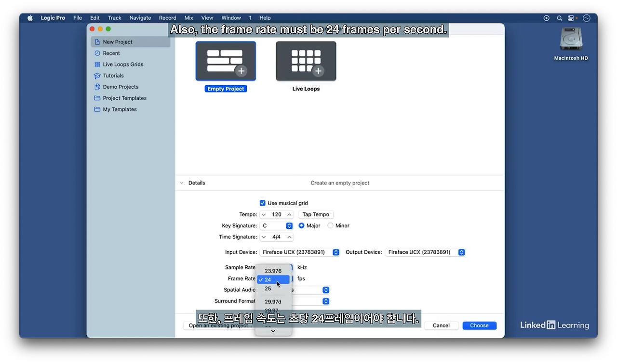Viewport: 617px width, 364px height.
Task: Select Project Templates in sidebar
Action: click(x=131, y=98)
